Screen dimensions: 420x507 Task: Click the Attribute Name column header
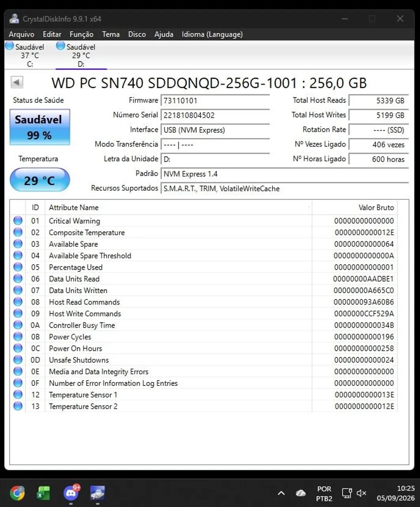click(179, 208)
